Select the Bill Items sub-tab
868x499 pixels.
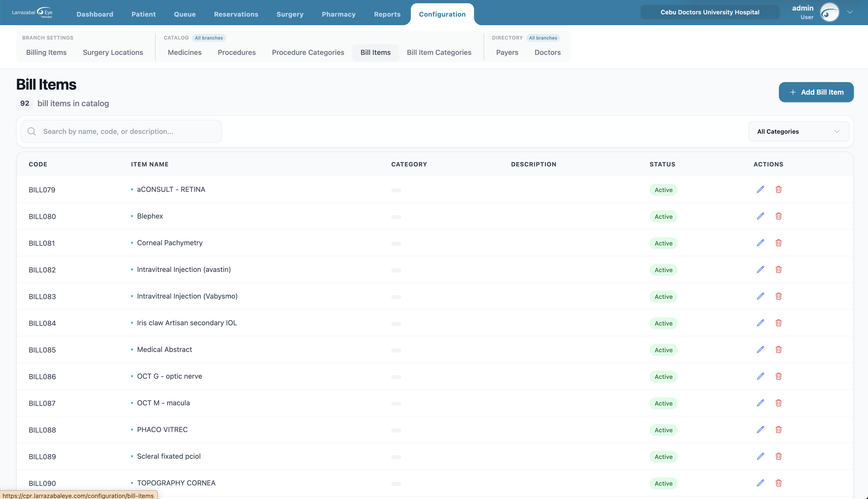point(375,52)
